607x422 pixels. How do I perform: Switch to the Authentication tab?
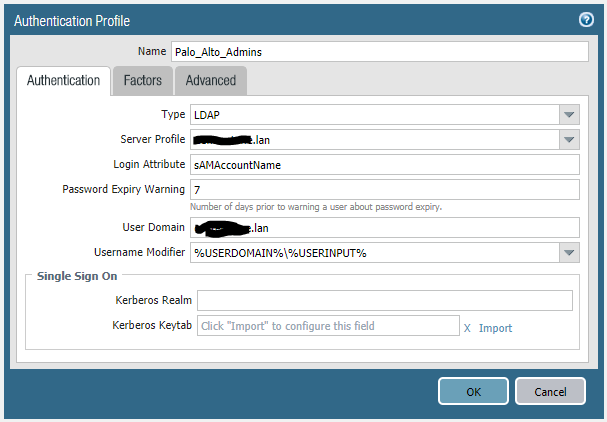63,81
